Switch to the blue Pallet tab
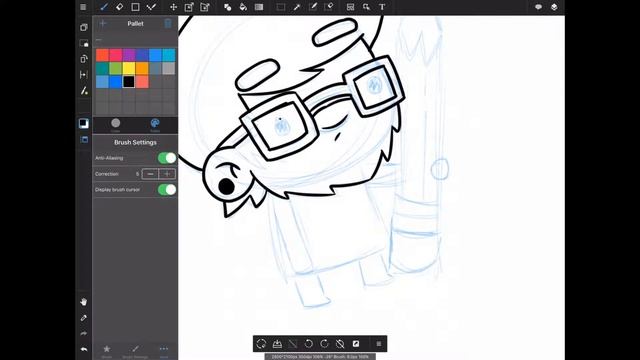The image size is (640, 360). [155, 125]
